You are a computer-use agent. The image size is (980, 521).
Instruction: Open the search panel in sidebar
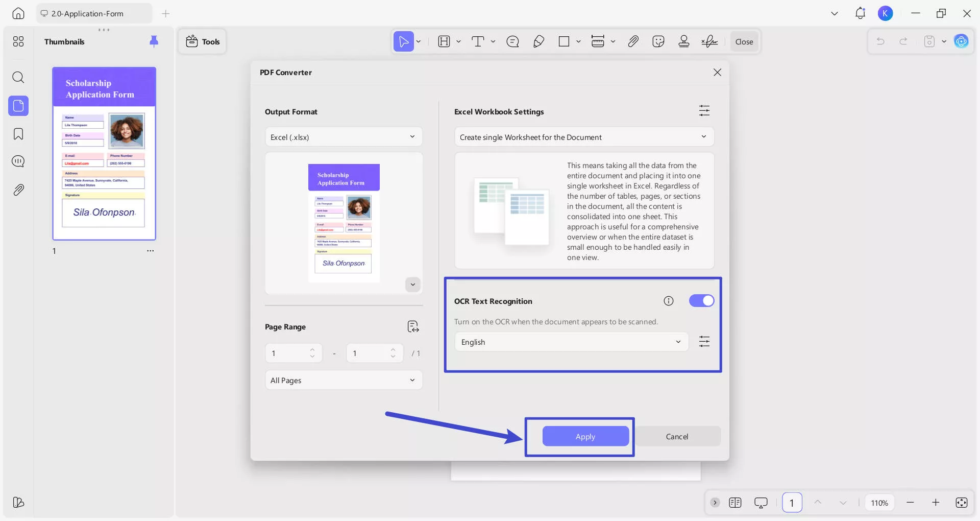[18, 78]
